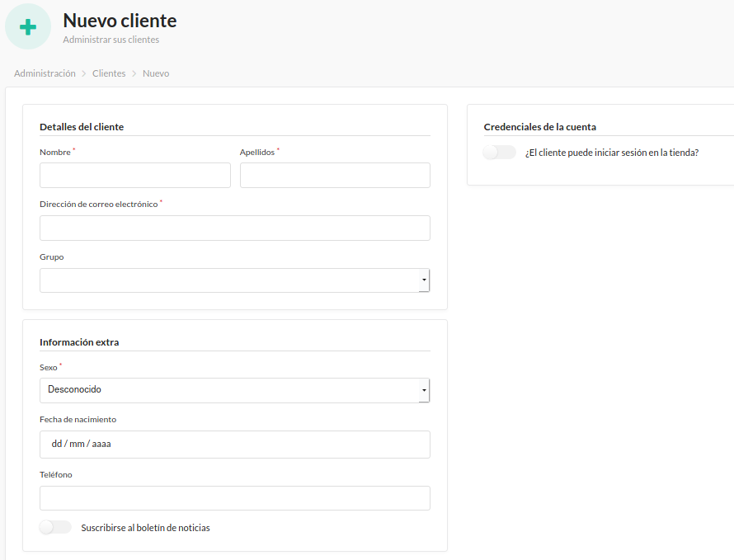Click the Fecha de nacimiento date field

235,445
